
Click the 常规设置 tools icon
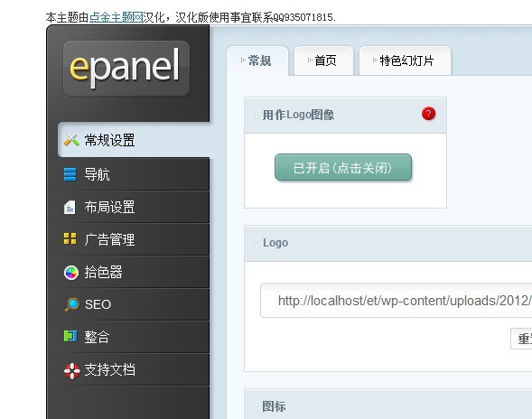[71, 140]
